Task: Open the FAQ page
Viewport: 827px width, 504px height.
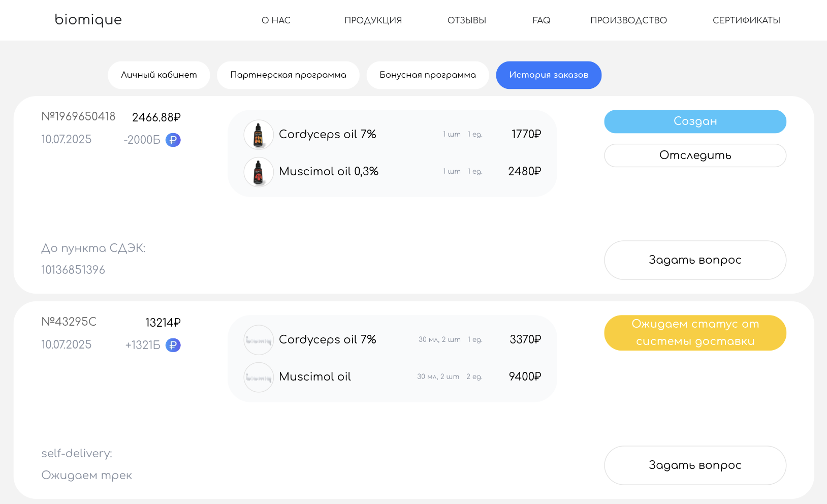Action: click(542, 20)
